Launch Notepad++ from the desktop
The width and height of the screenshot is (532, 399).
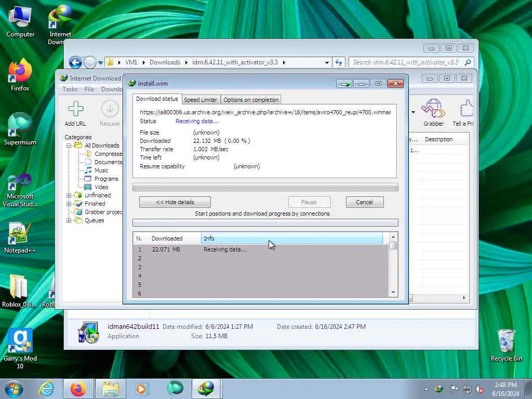point(20,237)
